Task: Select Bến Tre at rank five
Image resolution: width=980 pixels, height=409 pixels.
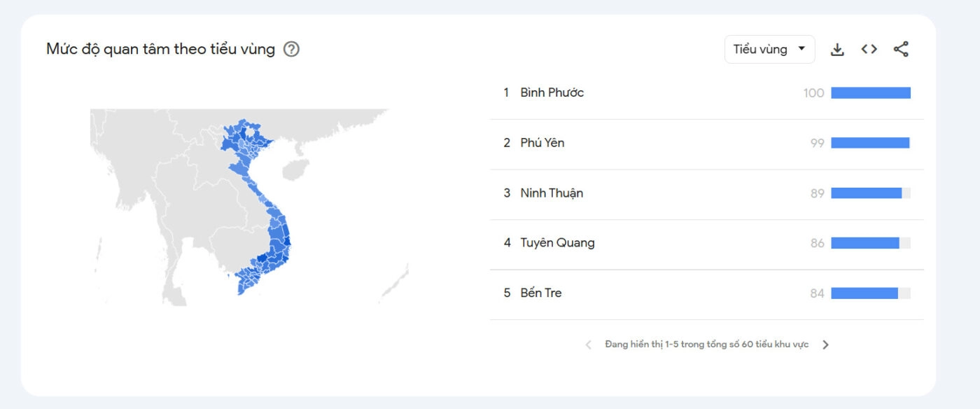Action: 542,293
